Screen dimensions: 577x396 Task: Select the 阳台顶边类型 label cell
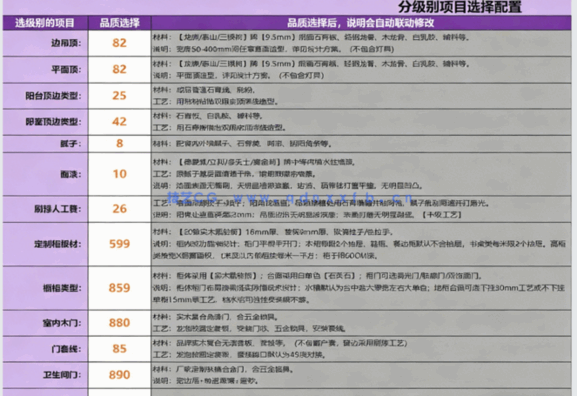[x=45, y=96]
